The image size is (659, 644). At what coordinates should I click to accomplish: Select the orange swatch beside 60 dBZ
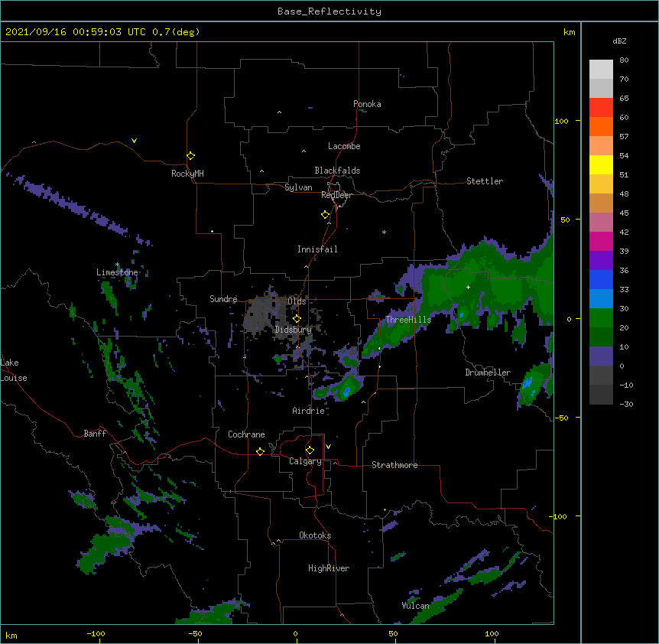coord(601,126)
